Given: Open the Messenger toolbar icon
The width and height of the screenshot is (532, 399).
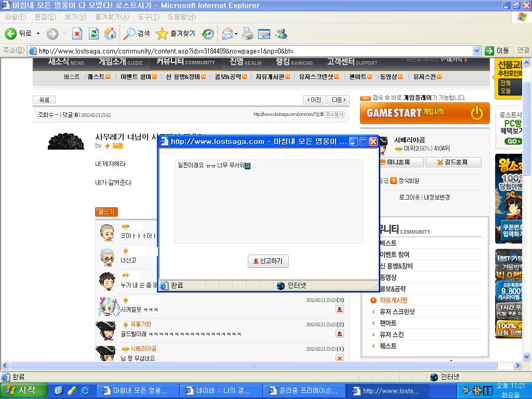Looking at the screenshot, I should [x=281, y=34].
